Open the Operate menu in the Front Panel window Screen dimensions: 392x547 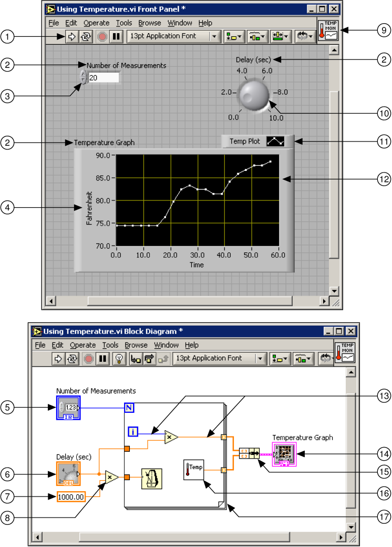[97, 23]
